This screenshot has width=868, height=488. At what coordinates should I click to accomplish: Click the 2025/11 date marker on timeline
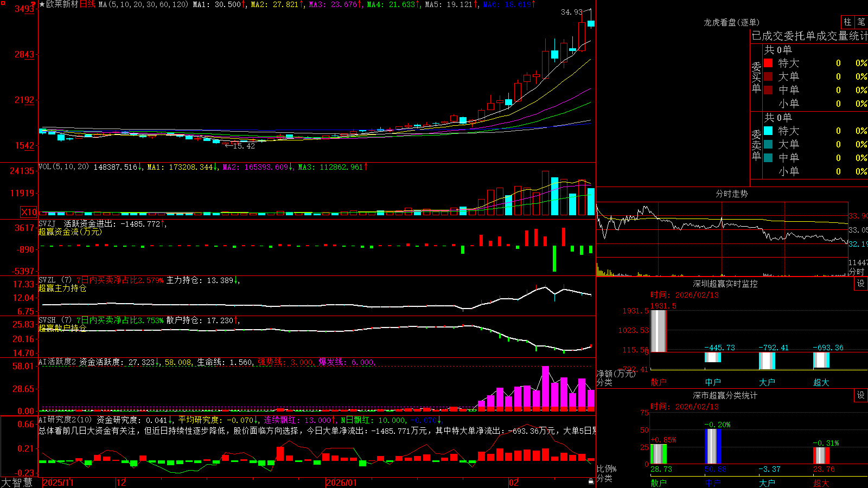click(58, 483)
